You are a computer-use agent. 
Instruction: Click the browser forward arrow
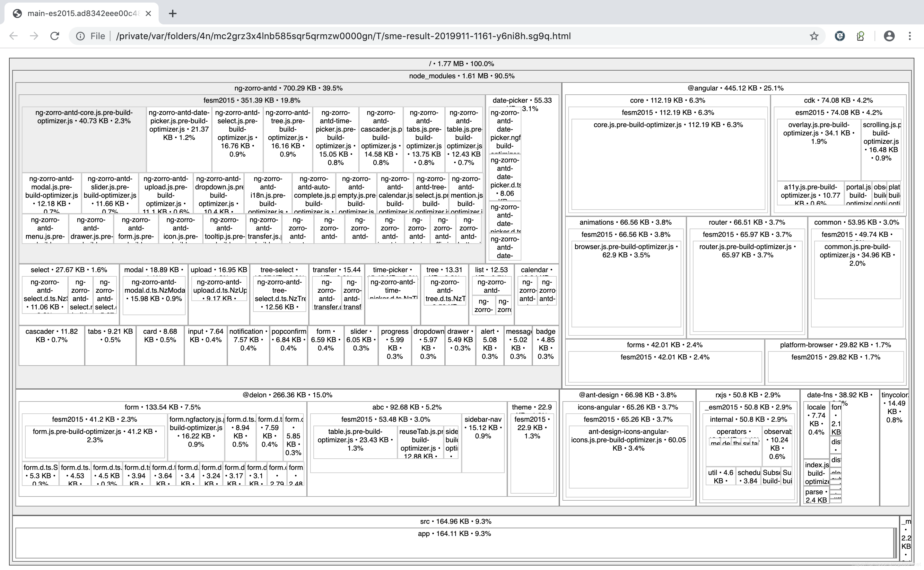[x=34, y=36]
